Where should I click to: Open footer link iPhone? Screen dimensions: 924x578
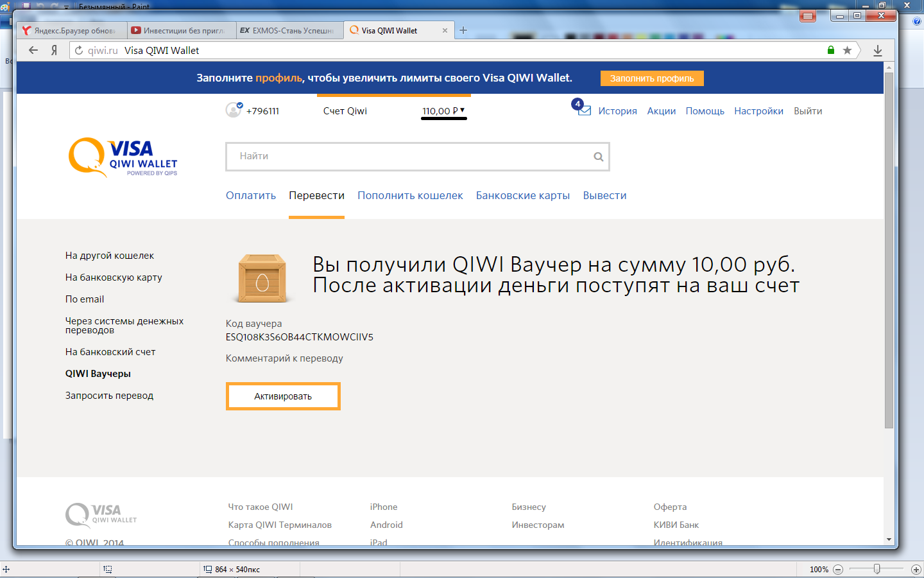click(x=384, y=507)
